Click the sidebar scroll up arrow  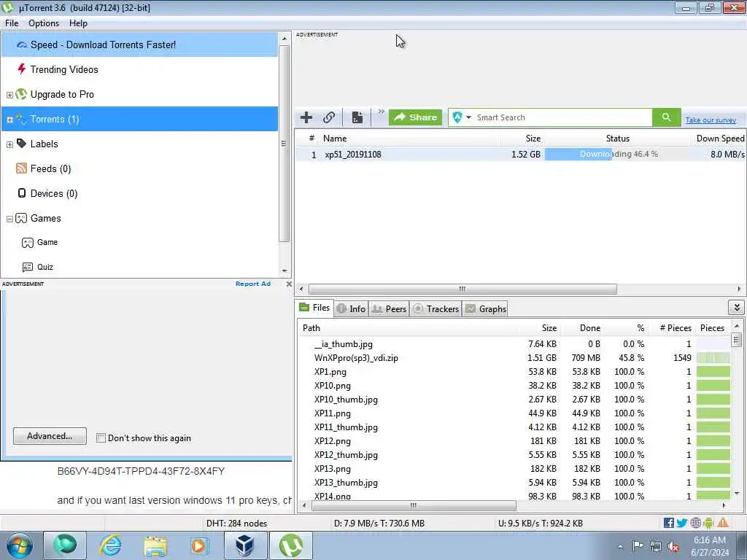pyautogui.click(x=285, y=38)
